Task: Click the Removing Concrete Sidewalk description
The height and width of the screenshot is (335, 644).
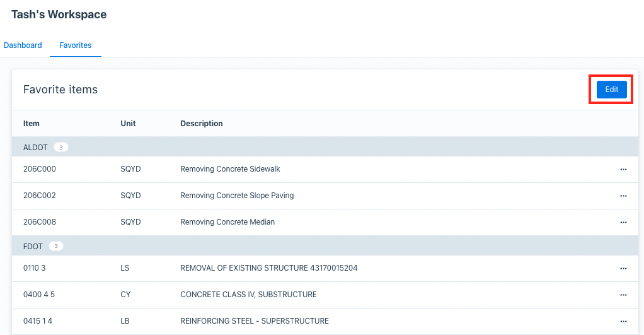Action: pyautogui.click(x=230, y=169)
